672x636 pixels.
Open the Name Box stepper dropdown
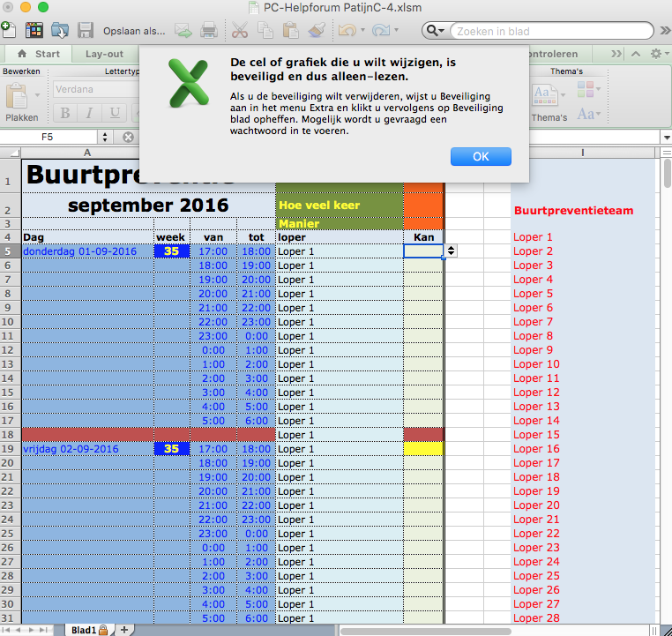(x=105, y=137)
